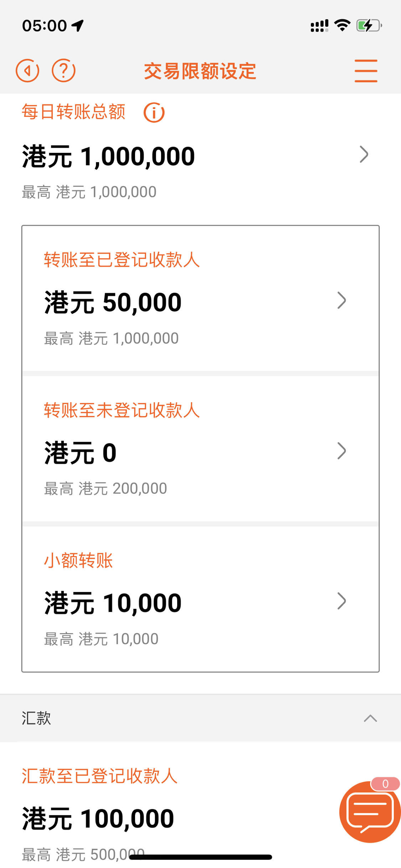401x868 pixels.
Task: Edit 港元 0 unregistered payee limit
Action: pos(81,453)
